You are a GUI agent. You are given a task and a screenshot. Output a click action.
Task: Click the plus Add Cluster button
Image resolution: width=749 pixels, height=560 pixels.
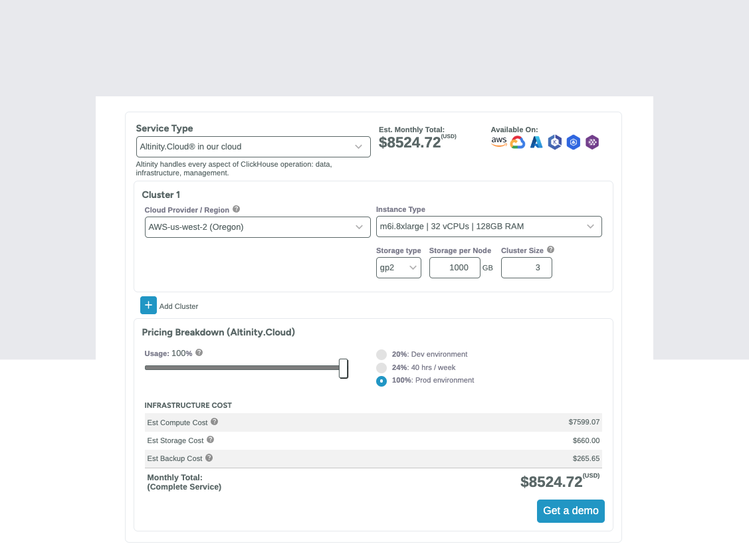tap(148, 305)
